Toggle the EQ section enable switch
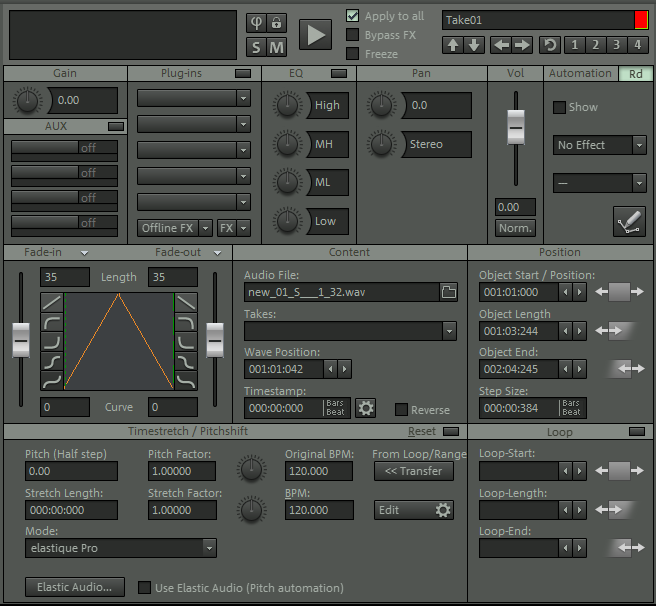The height and width of the screenshot is (606, 656). coord(339,74)
